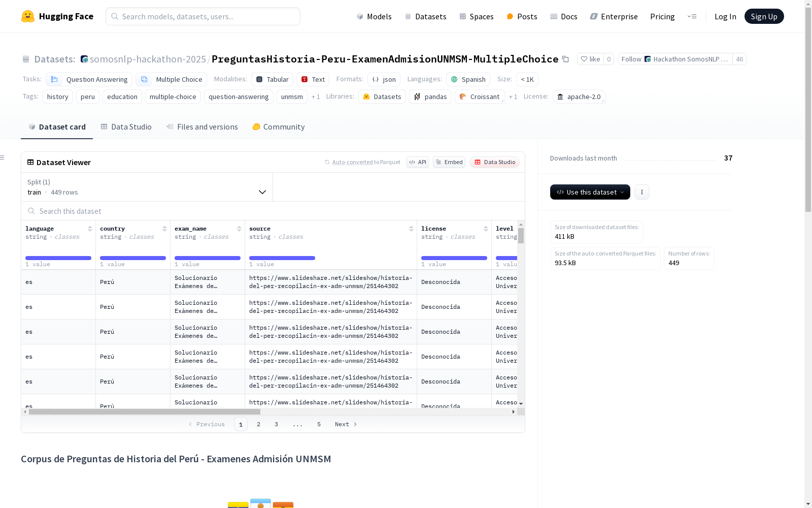Sort the exam_name column
Image resolution: width=812 pixels, height=508 pixels.
[x=239, y=229]
